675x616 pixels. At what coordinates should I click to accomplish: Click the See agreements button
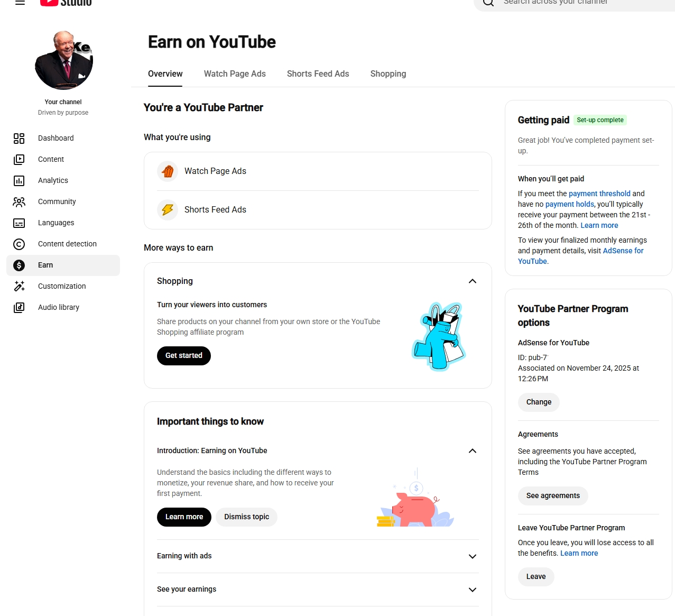point(553,496)
